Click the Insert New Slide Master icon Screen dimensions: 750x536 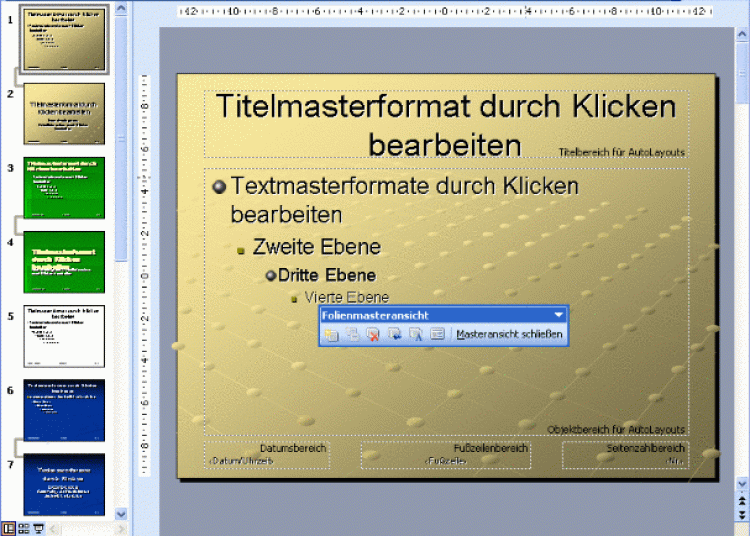pyautogui.click(x=331, y=334)
